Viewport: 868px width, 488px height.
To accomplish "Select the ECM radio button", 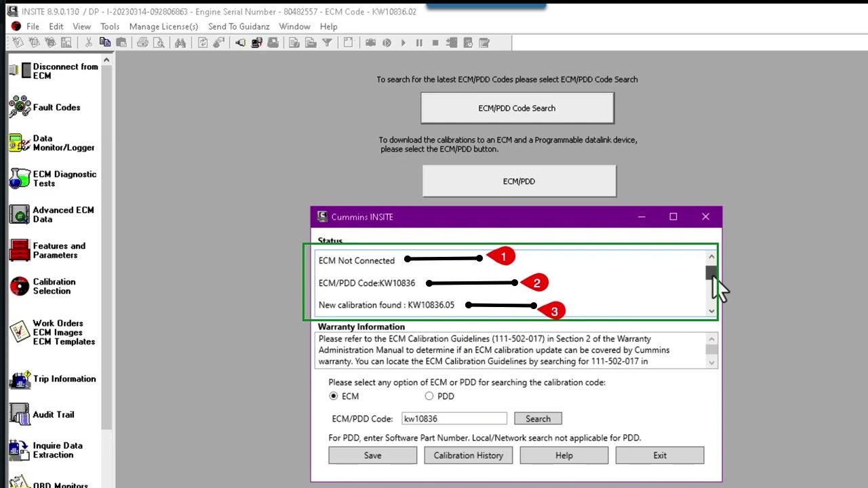I will click(333, 396).
